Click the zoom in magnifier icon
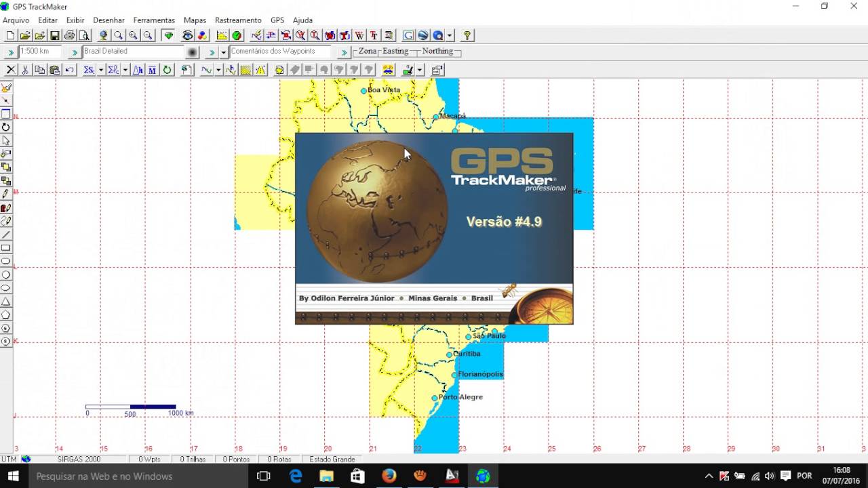 132,35
